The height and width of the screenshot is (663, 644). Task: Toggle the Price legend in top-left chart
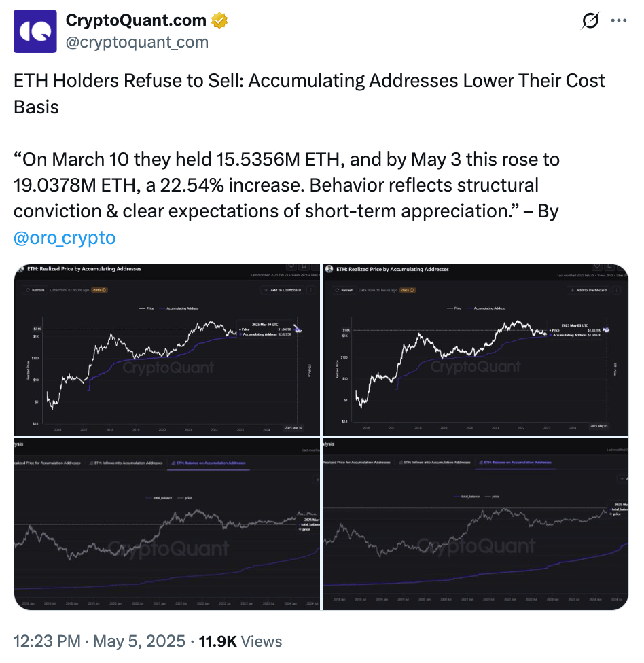147,308
